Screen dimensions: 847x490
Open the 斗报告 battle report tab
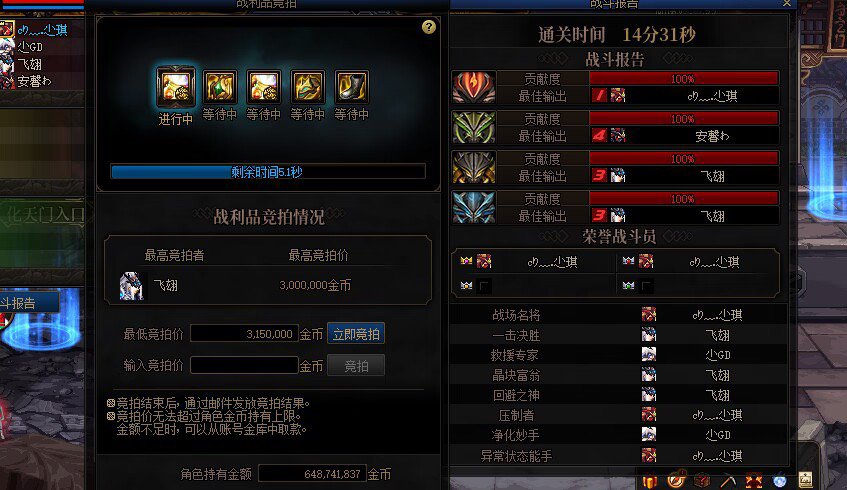pos(29,303)
